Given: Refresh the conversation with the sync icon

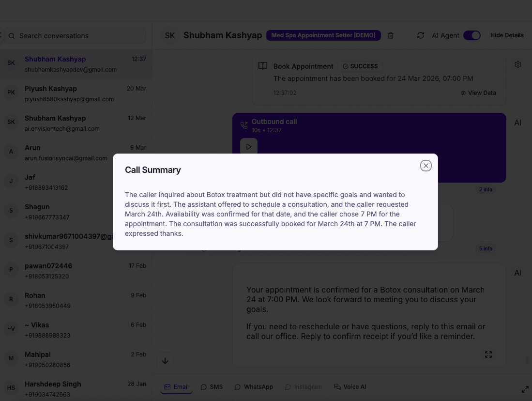Looking at the screenshot, I should (x=421, y=35).
